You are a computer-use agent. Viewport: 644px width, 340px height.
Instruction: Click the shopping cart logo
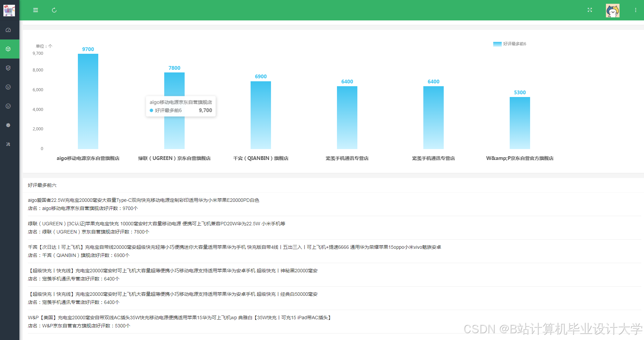9,10
